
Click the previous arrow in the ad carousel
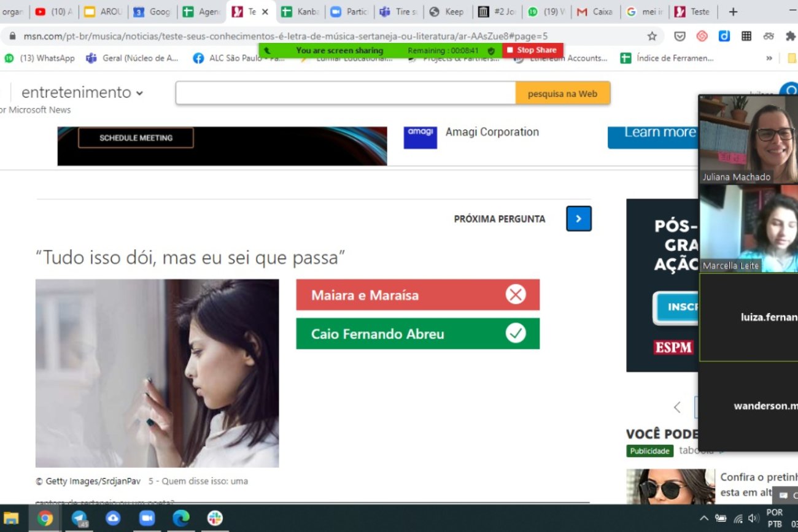tap(677, 407)
